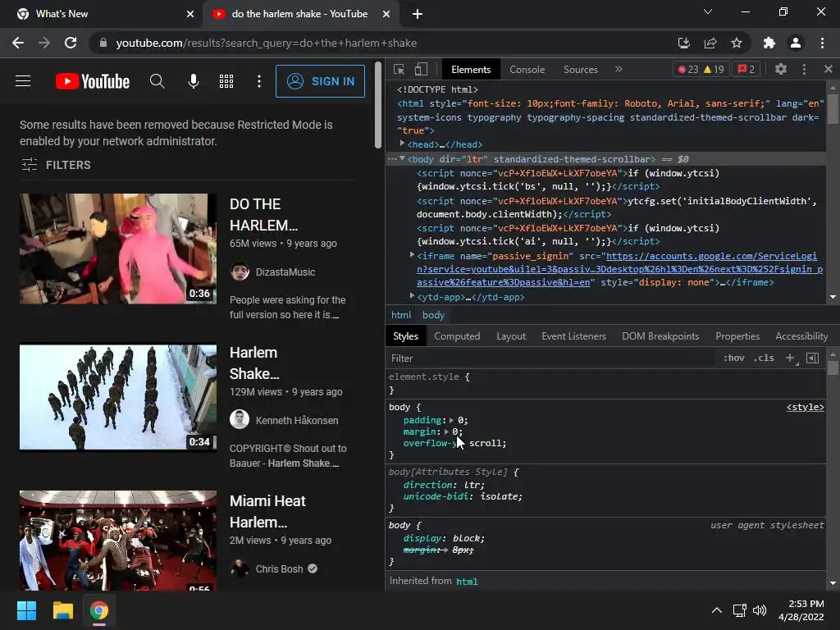Focus the Styles Filter input

(x=552, y=358)
